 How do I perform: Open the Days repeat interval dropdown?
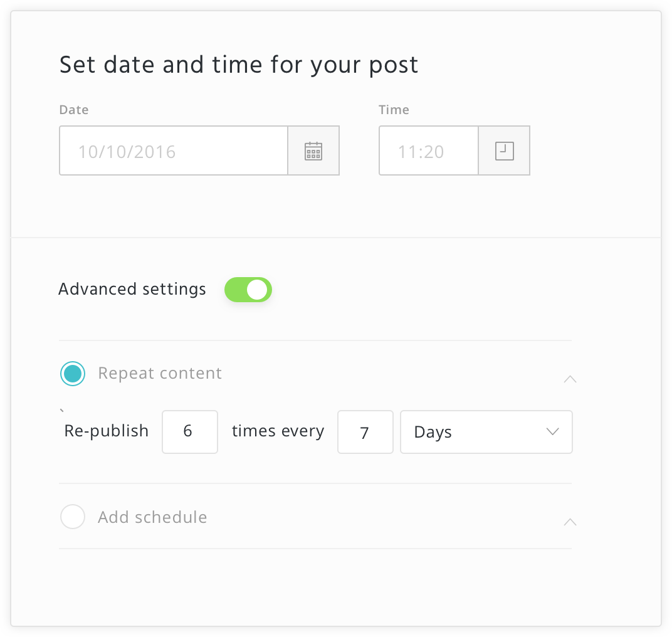pos(486,432)
